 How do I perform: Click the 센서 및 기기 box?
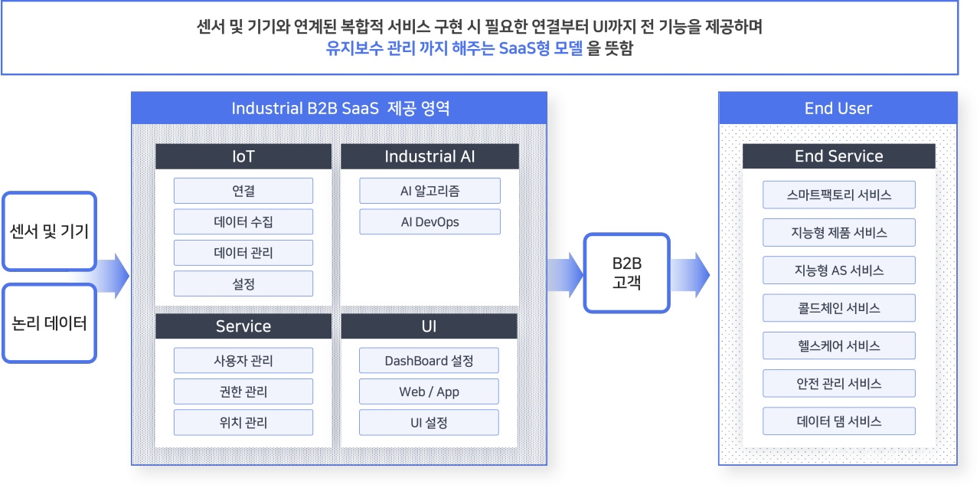point(49,231)
